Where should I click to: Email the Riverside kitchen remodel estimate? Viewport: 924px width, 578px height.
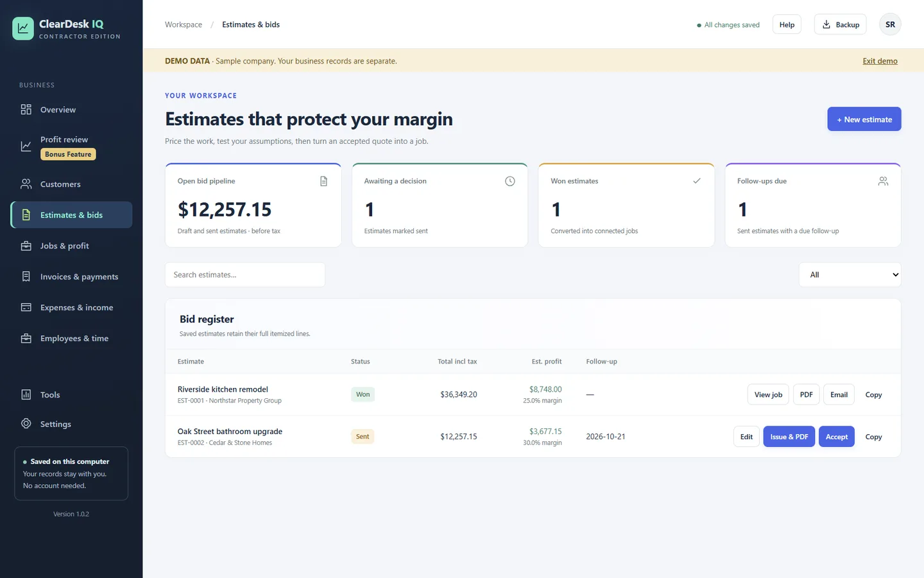pos(839,394)
